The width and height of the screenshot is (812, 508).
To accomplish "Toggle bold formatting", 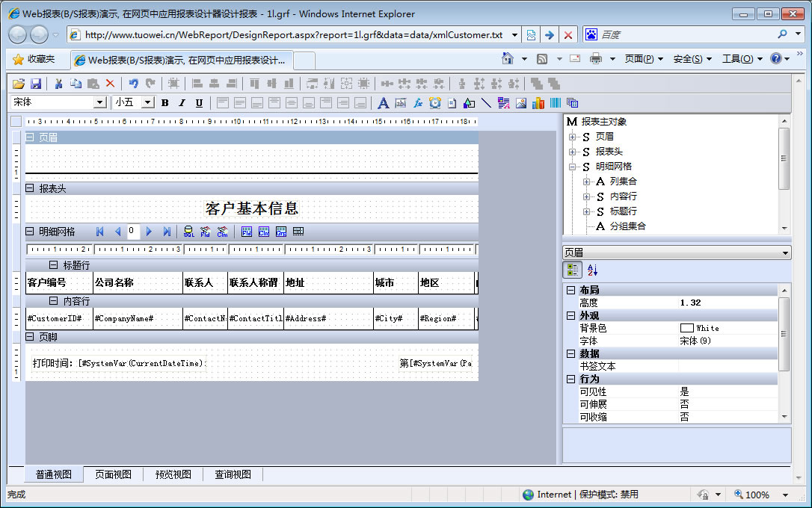I will pos(164,103).
